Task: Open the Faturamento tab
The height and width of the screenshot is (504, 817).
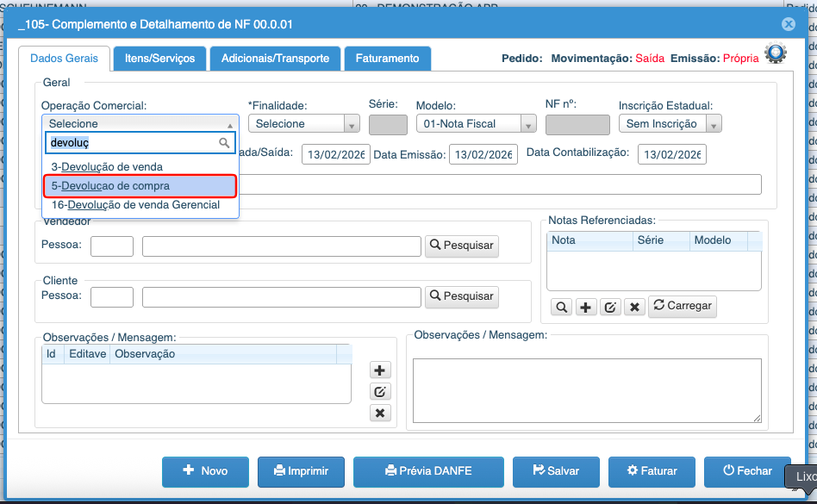Action: click(387, 59)
